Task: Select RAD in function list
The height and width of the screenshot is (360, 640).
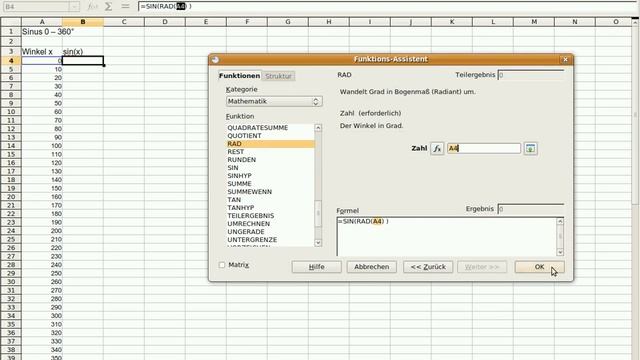Action: tap(270, 144)
